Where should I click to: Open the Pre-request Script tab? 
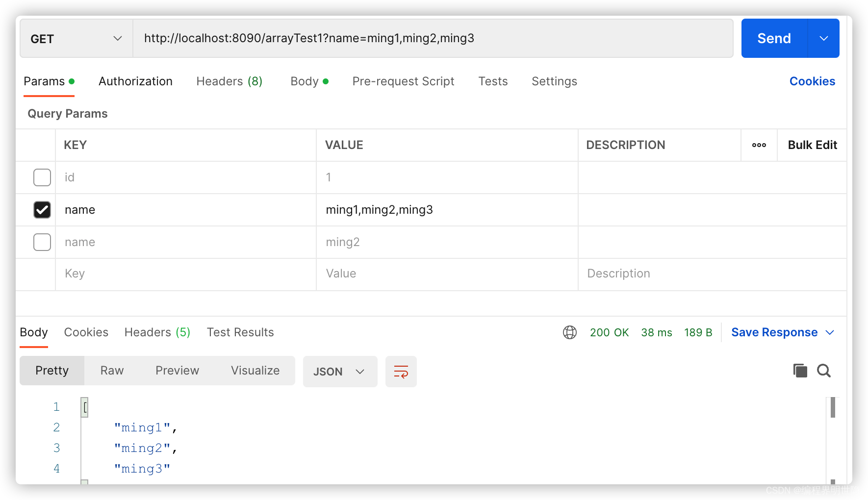click(403, 81)
